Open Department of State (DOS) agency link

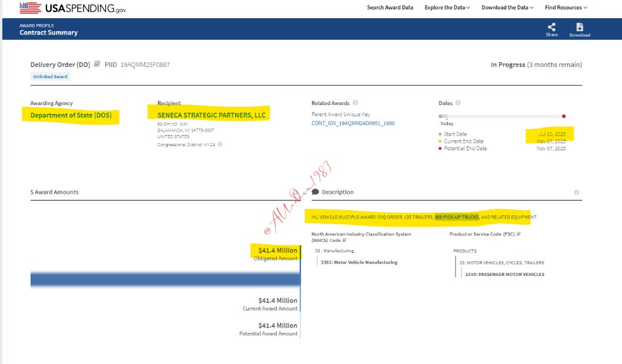tap(71, 115)
